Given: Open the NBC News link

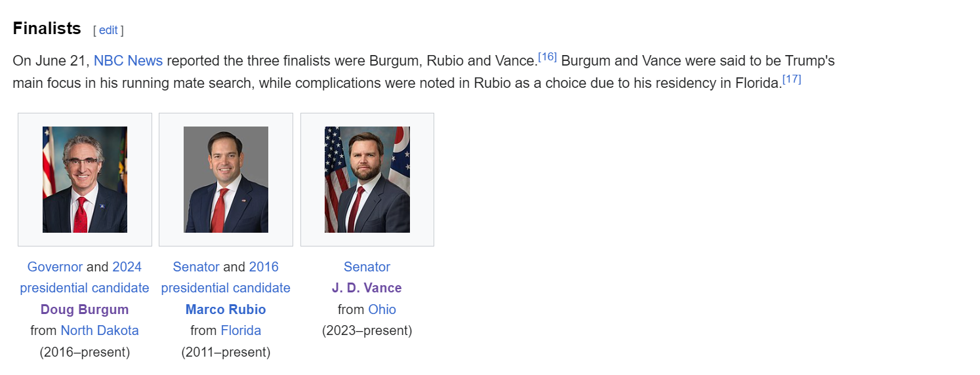Looking at the screenshot, I should [128, 61].
